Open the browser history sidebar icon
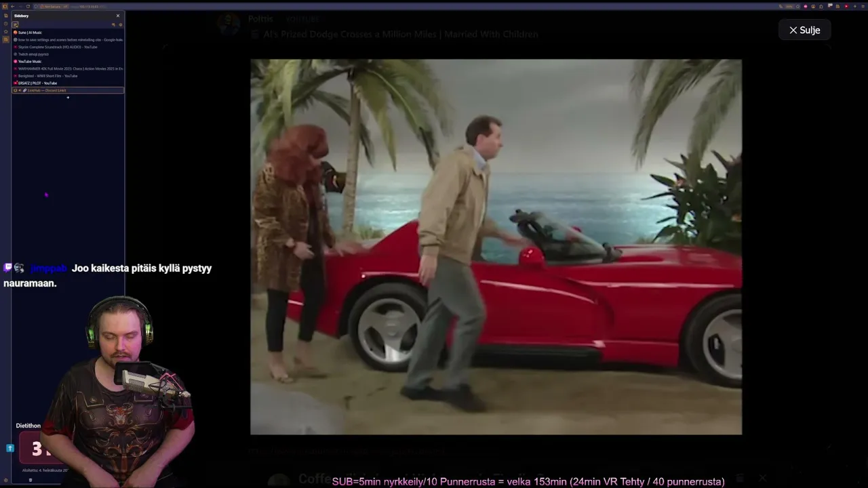The image size is (868, 488). tap(6, 24)
